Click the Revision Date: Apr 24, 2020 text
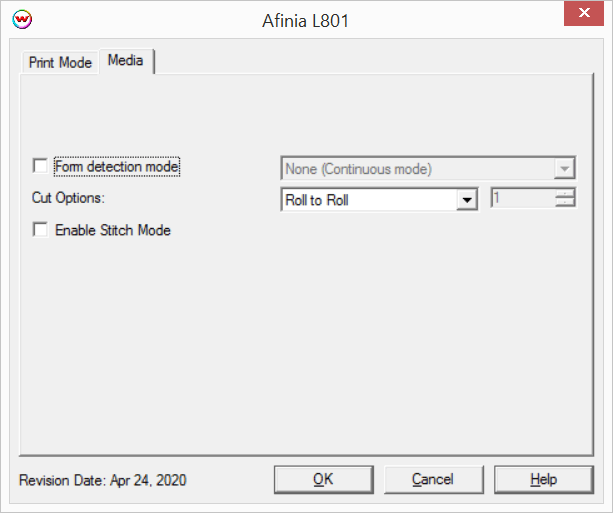Screen dimensions: 613x513 [103, 480]
